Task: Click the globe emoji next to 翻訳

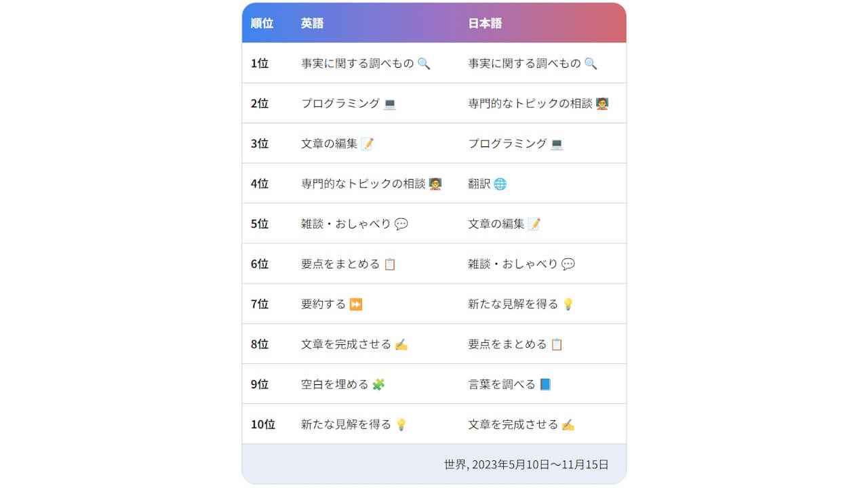Action: click(500, 184)
